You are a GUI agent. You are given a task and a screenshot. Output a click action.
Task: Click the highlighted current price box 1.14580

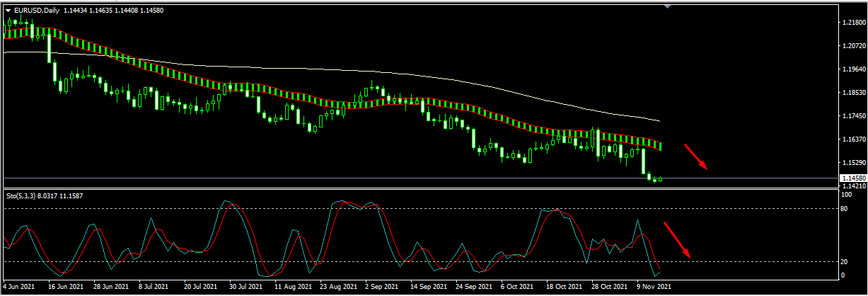852,178
